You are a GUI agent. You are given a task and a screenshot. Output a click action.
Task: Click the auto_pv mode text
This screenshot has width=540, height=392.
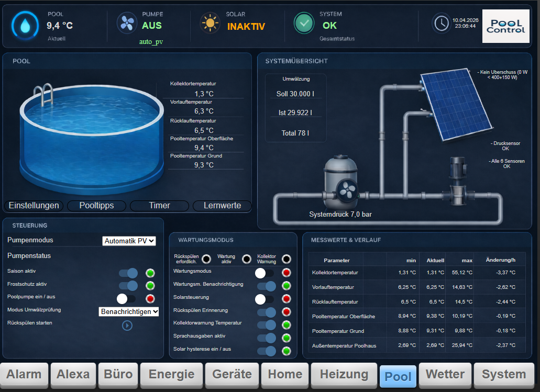point(151,42)
